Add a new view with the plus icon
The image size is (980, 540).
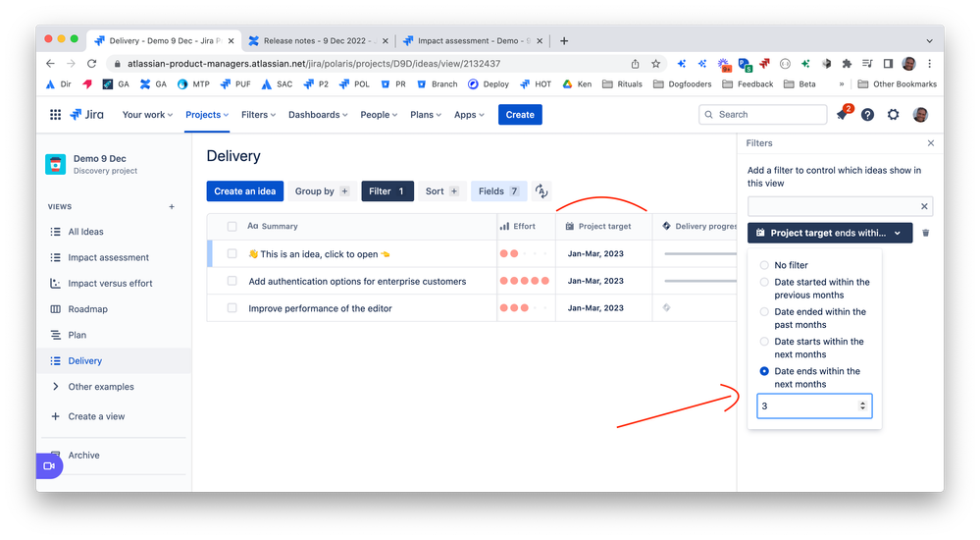(172, 206)
